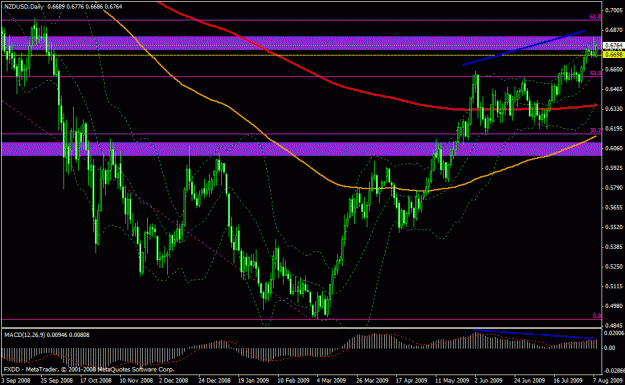This screenshot has width=625, height=385.
Task: Select the 0.5115 price axis label
Action: pos(614,286)
